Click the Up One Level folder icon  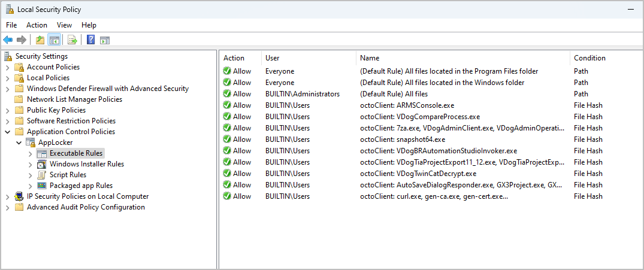pyautogui.click(x=40, y=40)
